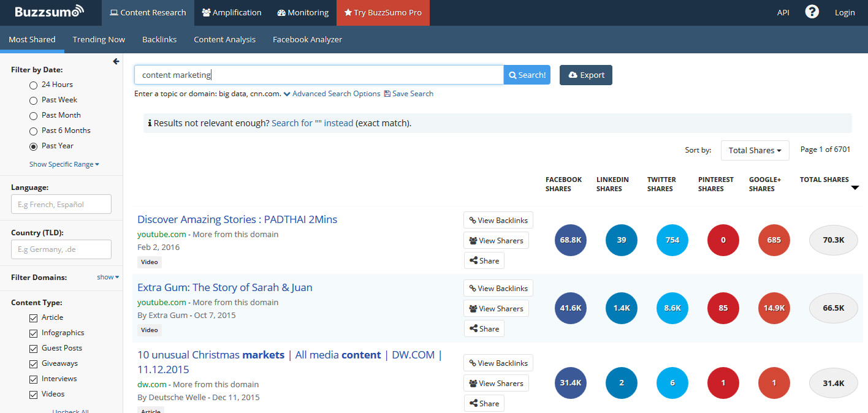Uncheck the Guest Posts content type
The image size is (868, 413).
(34, 349)
